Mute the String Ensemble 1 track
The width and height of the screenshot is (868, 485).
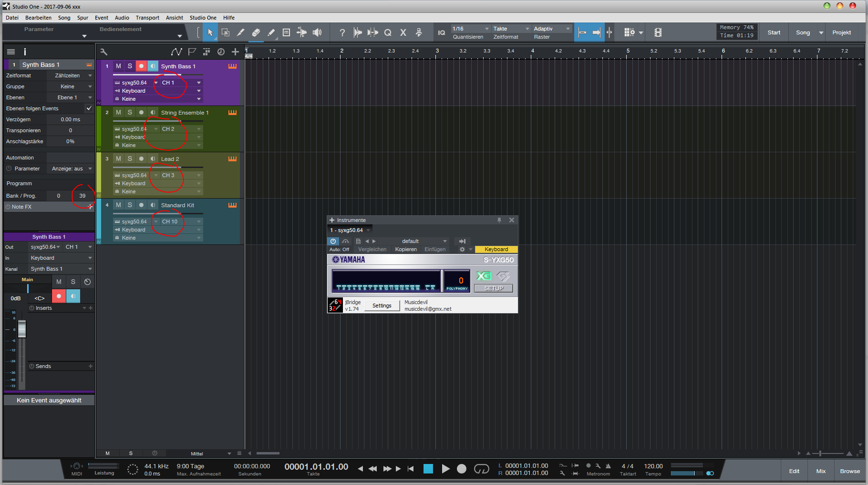coord(118,112)
